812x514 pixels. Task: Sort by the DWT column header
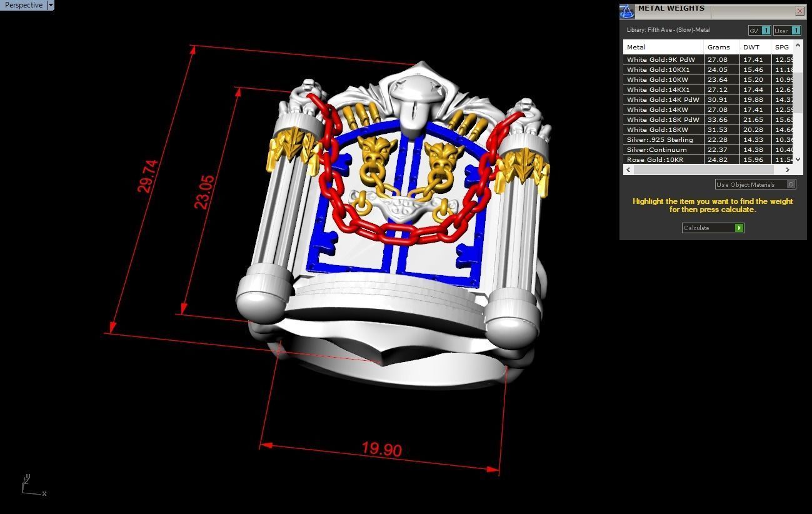click(x=755, y=47)
